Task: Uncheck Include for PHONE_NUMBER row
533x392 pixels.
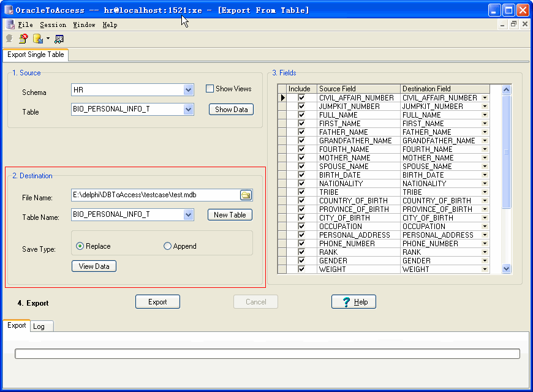Action: click(x=301, y=243)
